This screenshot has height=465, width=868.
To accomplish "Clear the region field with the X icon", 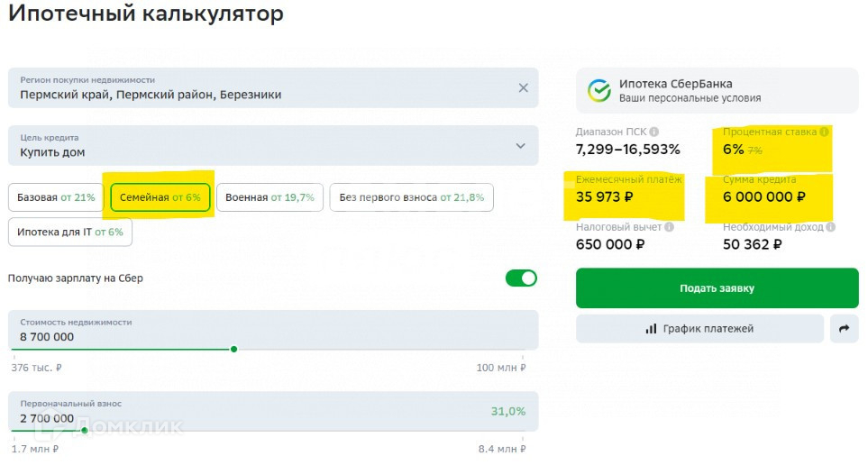I will tap(523, 87).
